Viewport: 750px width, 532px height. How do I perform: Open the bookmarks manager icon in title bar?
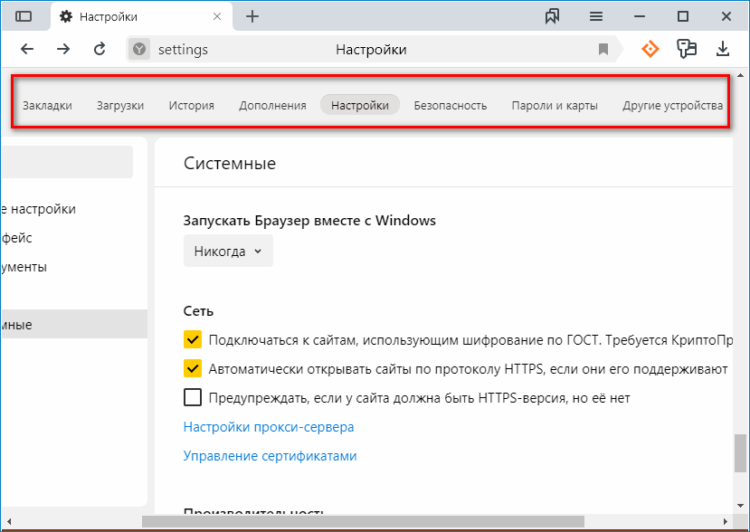click(552, 17)
